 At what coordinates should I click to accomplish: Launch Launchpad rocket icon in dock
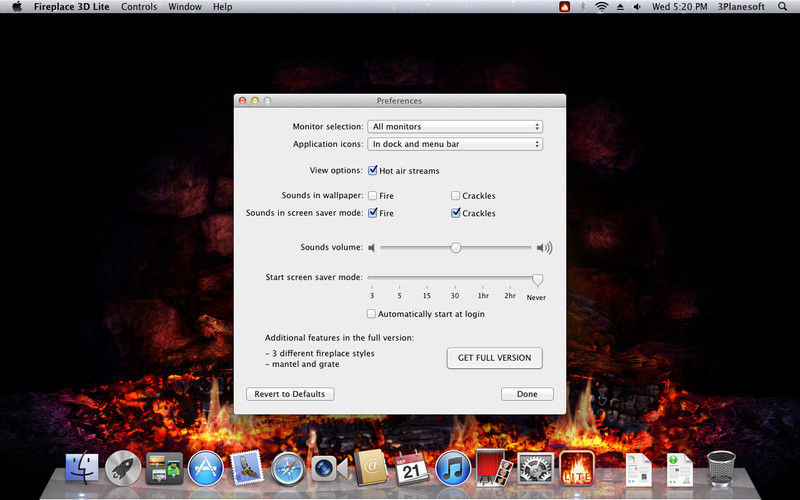(x=123, y=468)
